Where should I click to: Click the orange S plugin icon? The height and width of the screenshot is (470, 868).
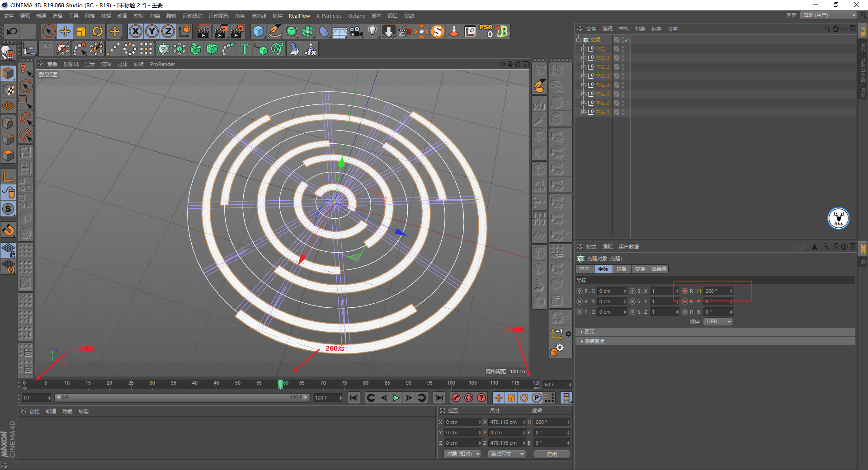tap(438, 31)
